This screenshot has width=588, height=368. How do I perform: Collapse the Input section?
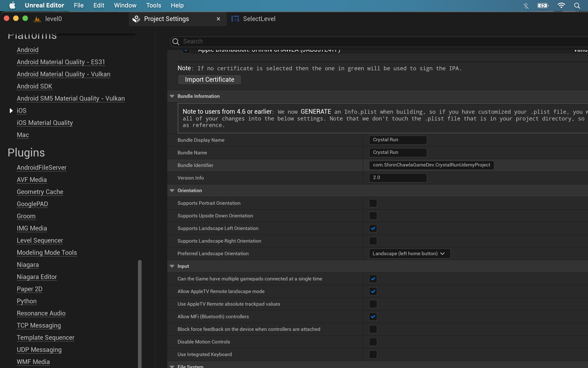pos(172,266)
